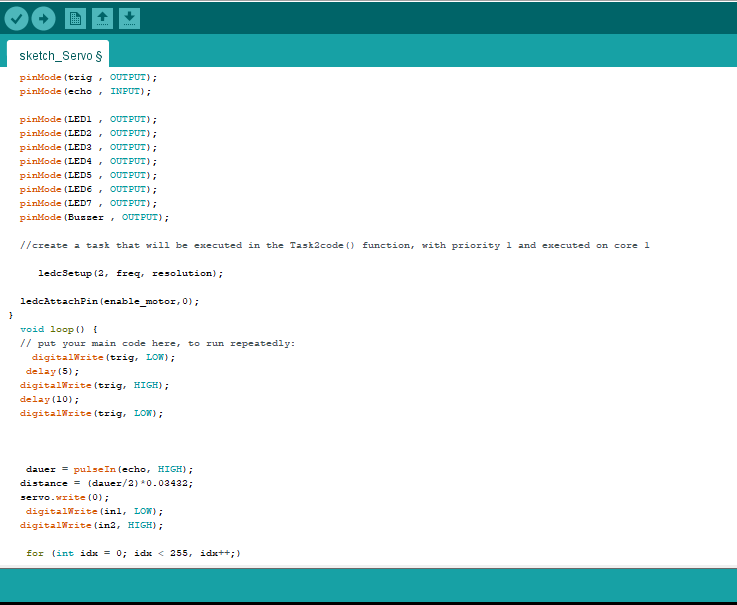Click the pinMode(LED5 , OUTPUT) line
This screenshot has height=605, width=737.
[x=88, y=175]
